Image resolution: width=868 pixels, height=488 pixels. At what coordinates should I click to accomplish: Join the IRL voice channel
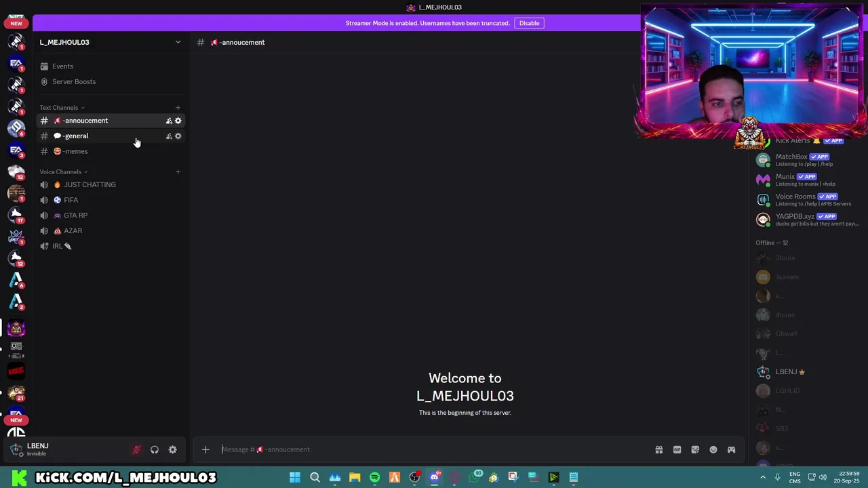pyautogui.click(x=110, y=246)
